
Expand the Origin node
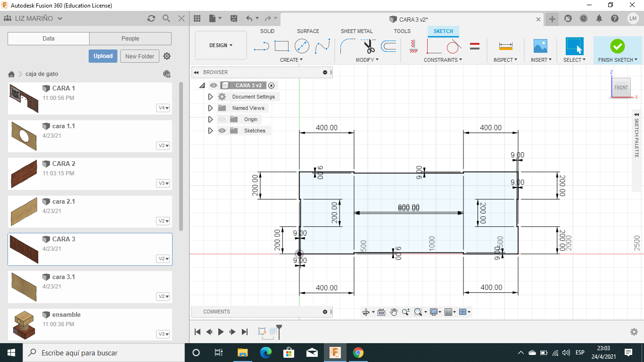click(210, 119)
